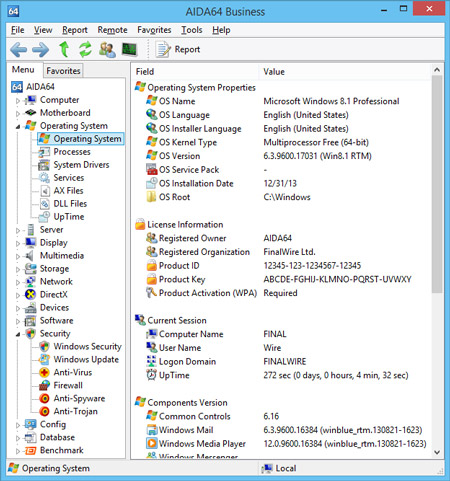This screenshot has height=481, width=450.
Task: Click the scrollbar down arrow
Action: point(437,452)
